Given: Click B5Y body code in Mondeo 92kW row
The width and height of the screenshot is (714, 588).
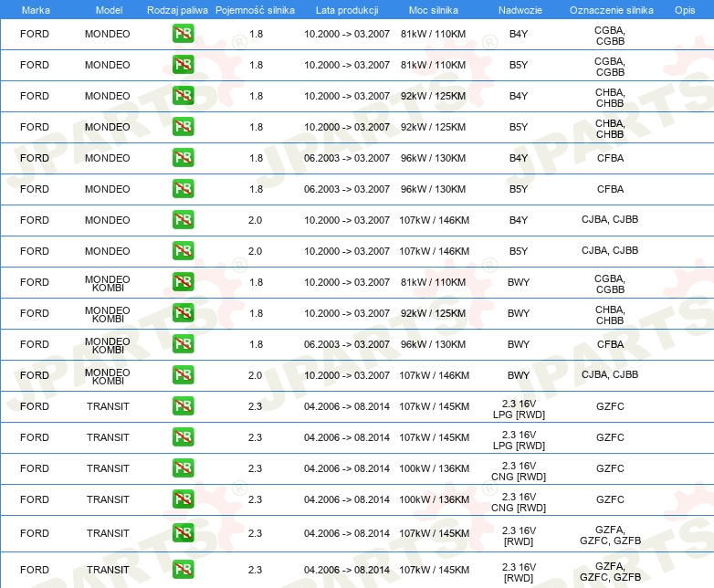Looking at the screenshot, I should coord(519,127).
